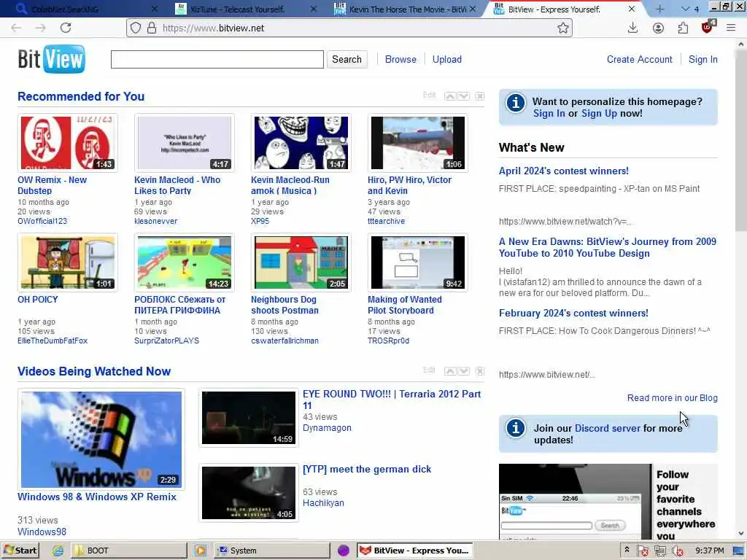The image size is (747, 560).
Task: Click the purple round taskbar icon
Action: tap(344, 551)
